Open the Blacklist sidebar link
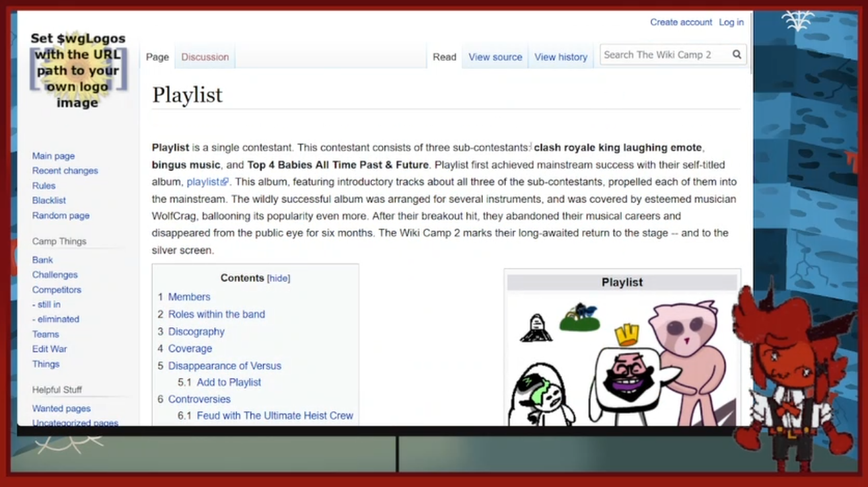 click(x=49, y=200)
